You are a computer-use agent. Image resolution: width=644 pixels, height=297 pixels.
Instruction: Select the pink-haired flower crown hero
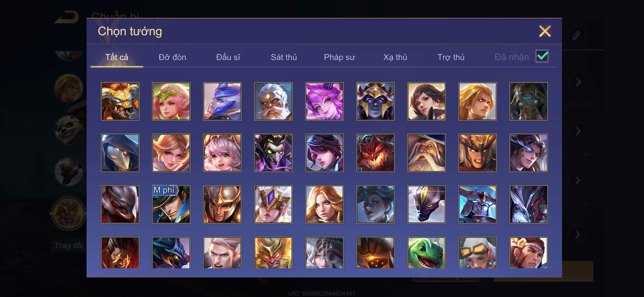click(x=171, y=101)
